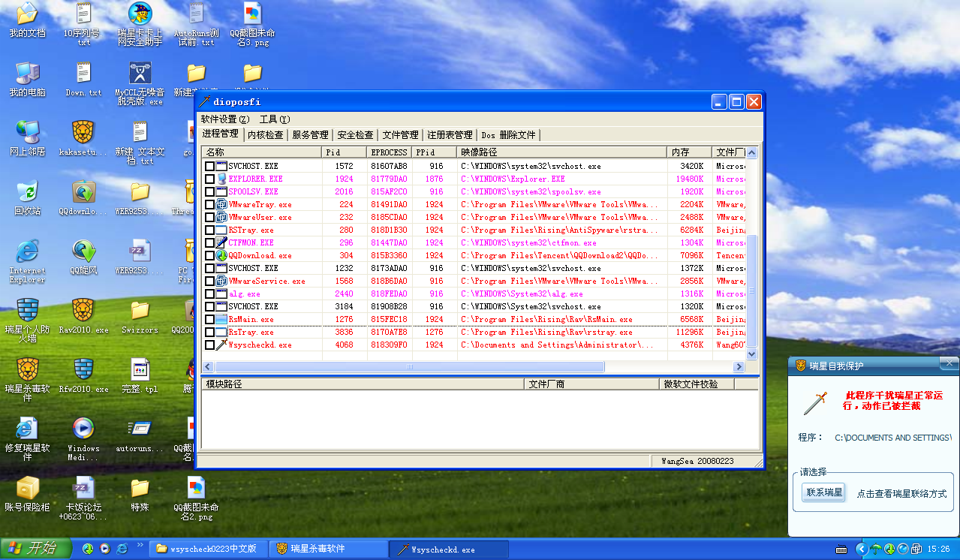
Task: Click horizontal scrollbar right arrow in process list
Action: tap(739, 367)
